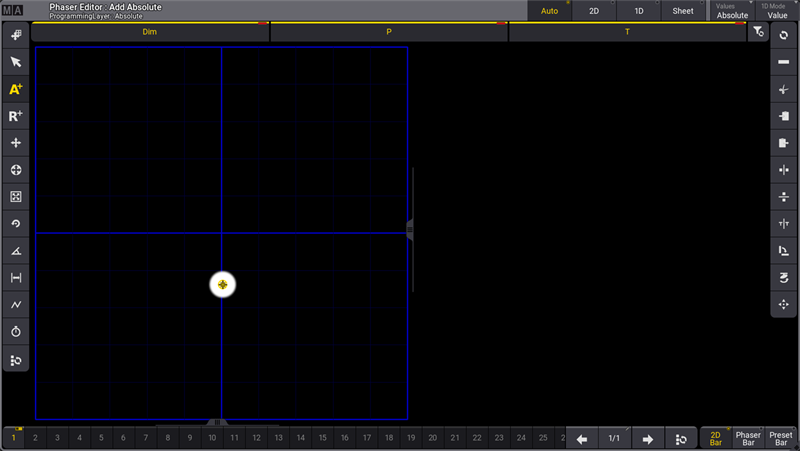800x451 pixels.
Task: Choose the move tool with four arrows
Action: (x=16, y=143)
